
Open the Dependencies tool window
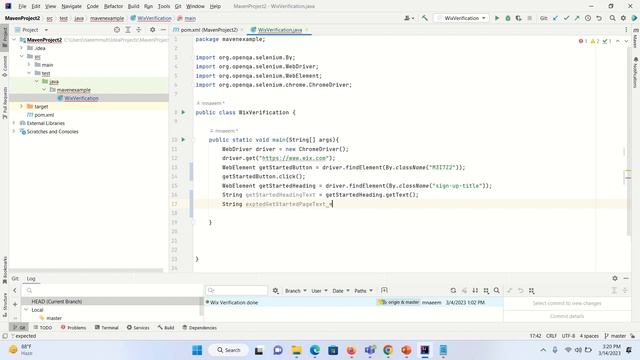coord(199,327)
